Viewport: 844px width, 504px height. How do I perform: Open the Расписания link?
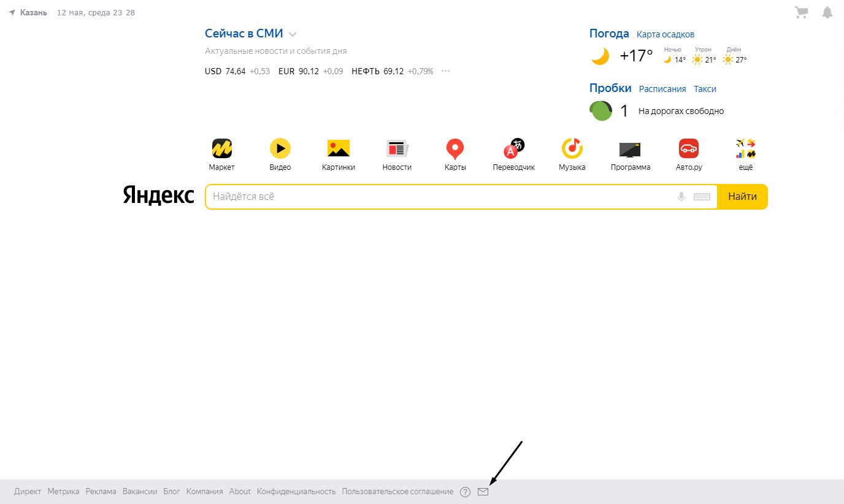pyautogui.click(x=662, y=89)
